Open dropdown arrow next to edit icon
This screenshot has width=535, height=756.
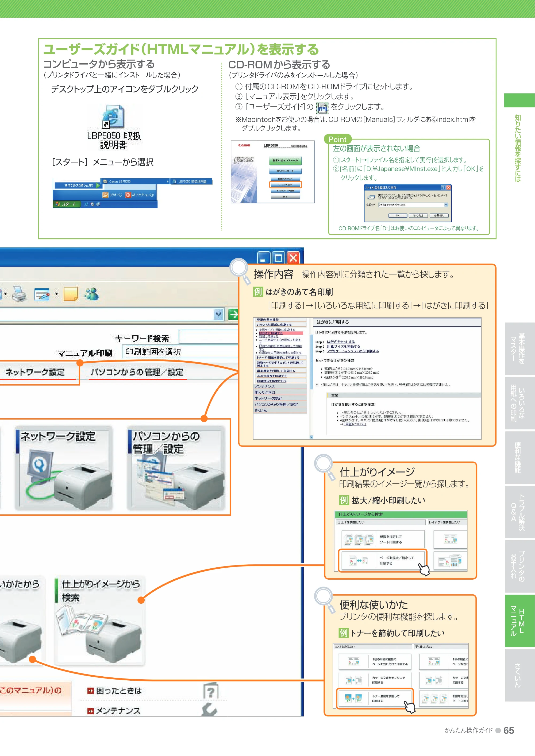click(56, 294)
